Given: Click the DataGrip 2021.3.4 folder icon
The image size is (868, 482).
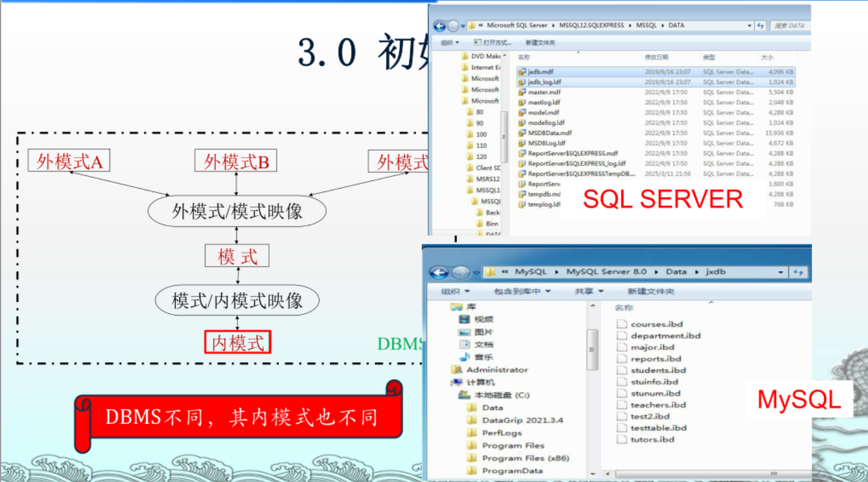Looking at the screenshot, I should click(x=472, y=420).
